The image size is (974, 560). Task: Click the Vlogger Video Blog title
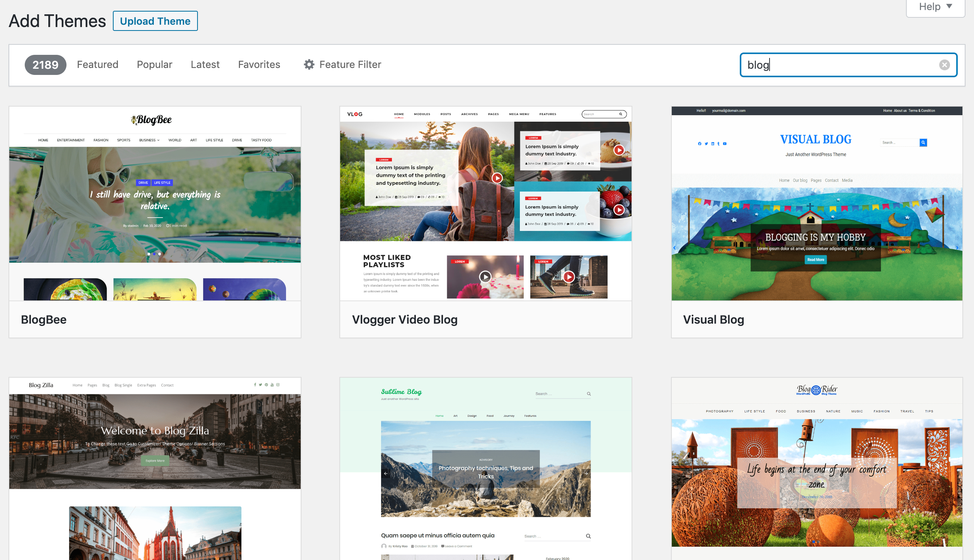[x=404, y=320]
